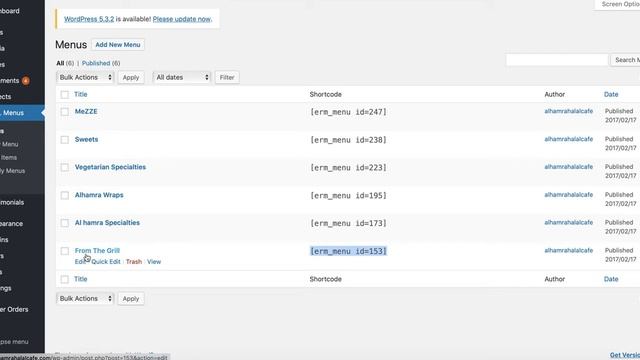640x360 pixels.
Task: Select the Vegetarian Specialties checkbox
Action: pos(64,167)
